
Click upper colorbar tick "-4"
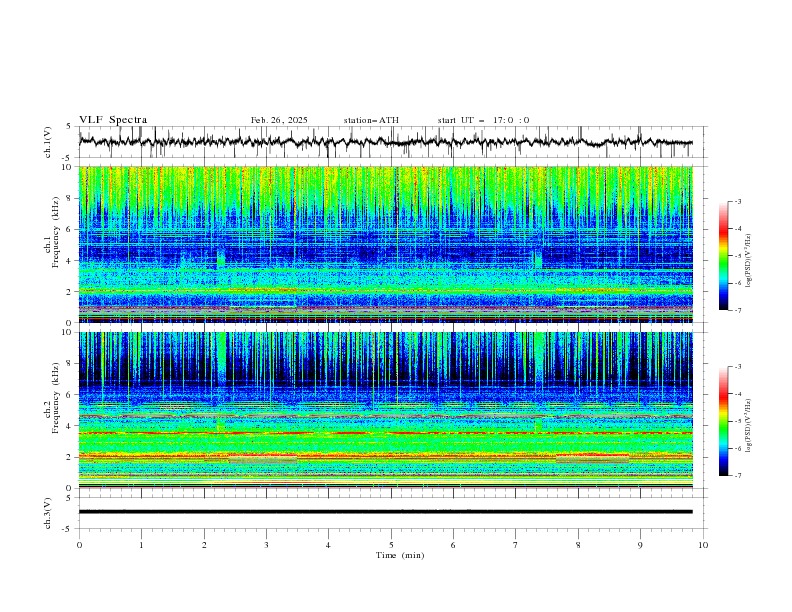click(x=738, y=229)
